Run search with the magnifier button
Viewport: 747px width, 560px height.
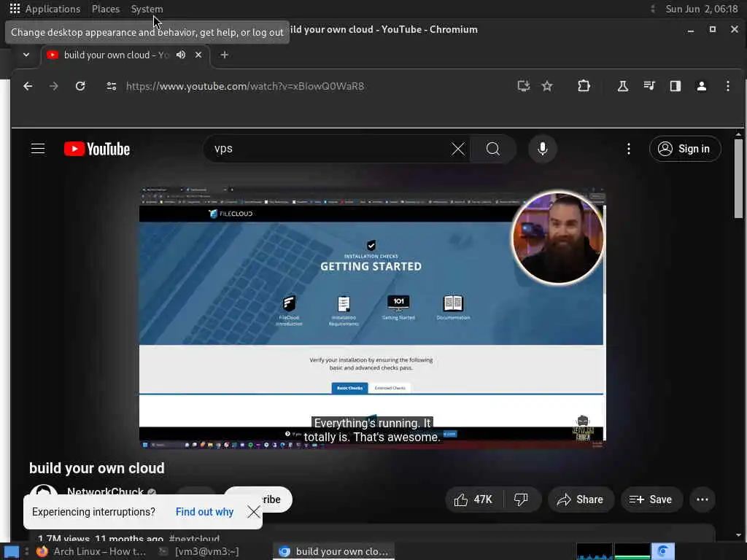coord(493,149)
